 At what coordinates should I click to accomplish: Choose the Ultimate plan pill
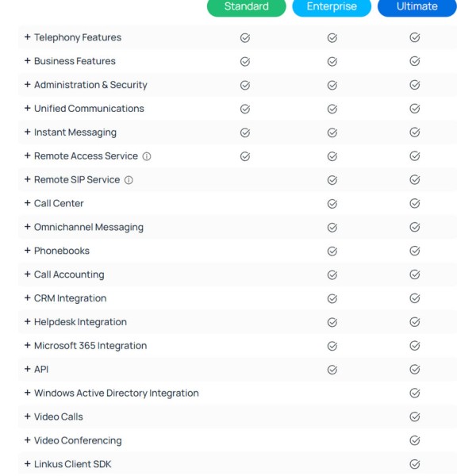click(417, 6)
